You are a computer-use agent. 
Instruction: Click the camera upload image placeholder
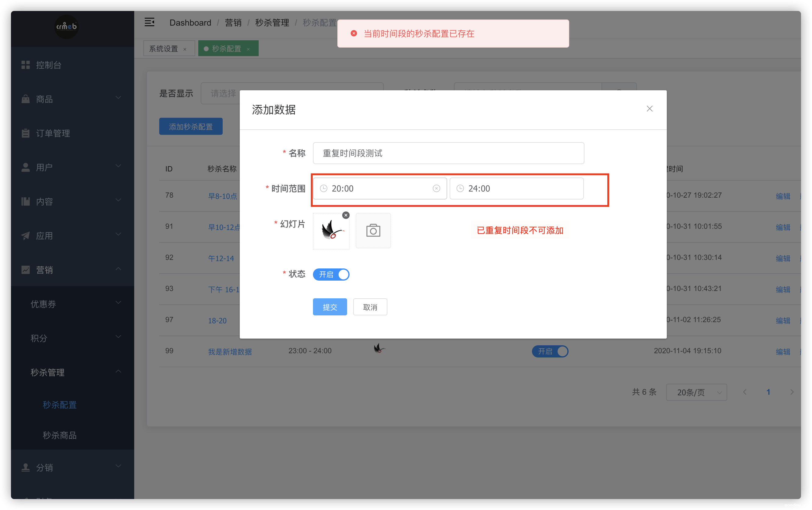[373, 231]
